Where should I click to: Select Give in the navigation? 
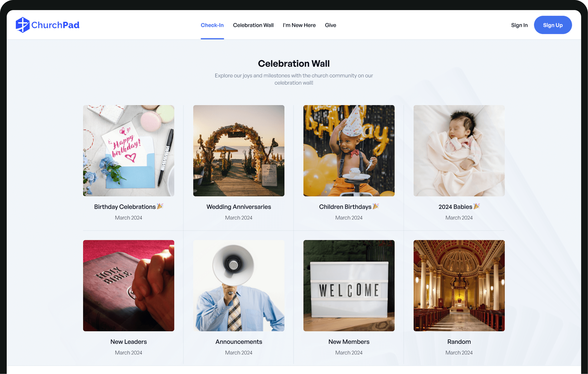pos(330,25)
